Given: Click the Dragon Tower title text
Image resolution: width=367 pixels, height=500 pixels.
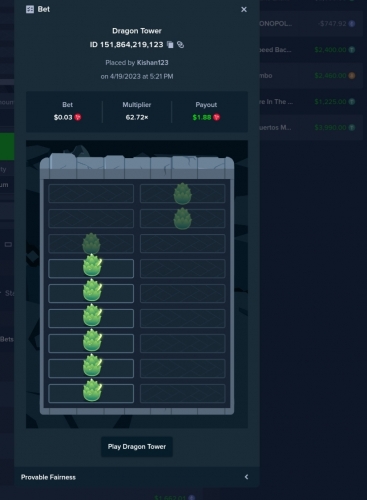Looking at the screenshot, I should pyautogui.click(x=137, y=31).
